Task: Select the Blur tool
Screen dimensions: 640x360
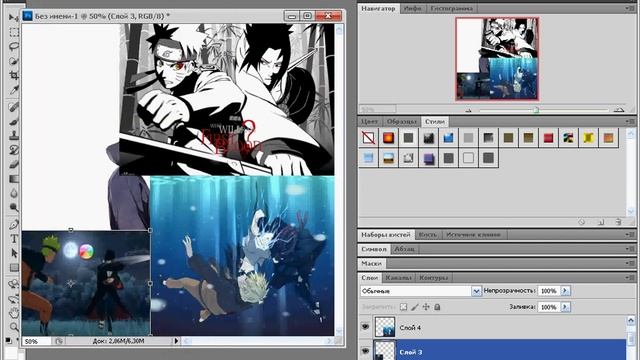Action: click(x=13, y=193)
